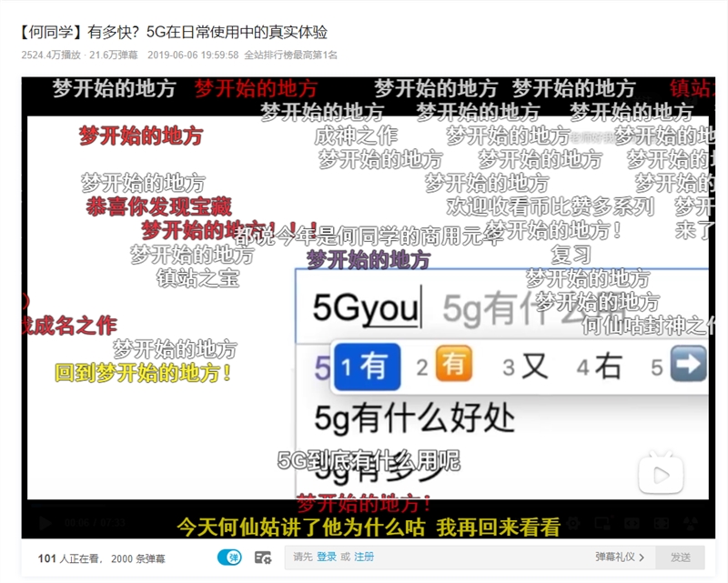Open danmaku display settings beside the toggle
The width and height of the screenshot is (728, 583).
262,556
